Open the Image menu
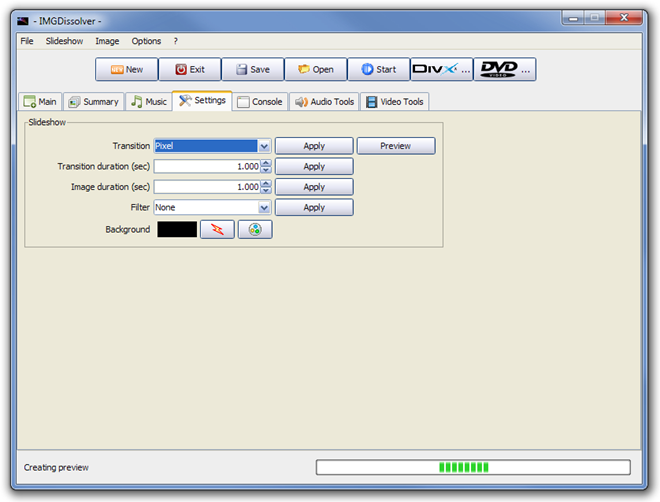This screenshot has height=502, width=660. coord(107,41)
